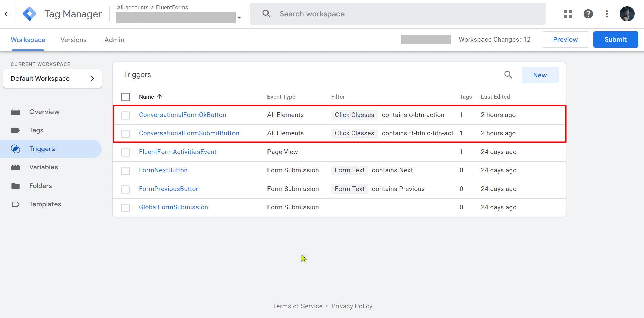Click the New trigger button
This screenshot has height=318, width=644.
(540, 75)
